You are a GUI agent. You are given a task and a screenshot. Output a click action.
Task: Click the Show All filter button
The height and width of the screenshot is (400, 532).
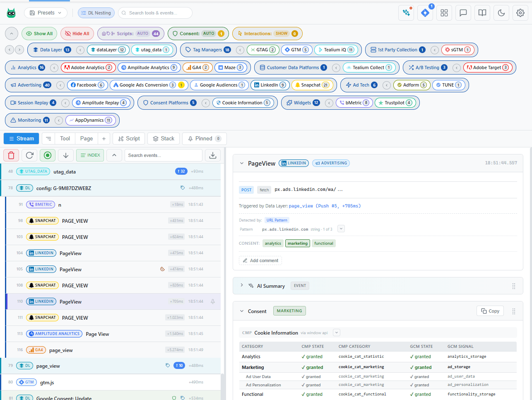click(x=39, y=34)
